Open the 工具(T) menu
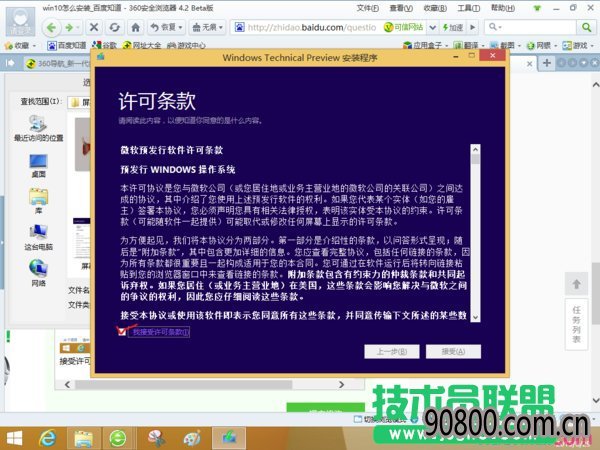The width and height of the screenshot is (600, 450). coord(468,8)
